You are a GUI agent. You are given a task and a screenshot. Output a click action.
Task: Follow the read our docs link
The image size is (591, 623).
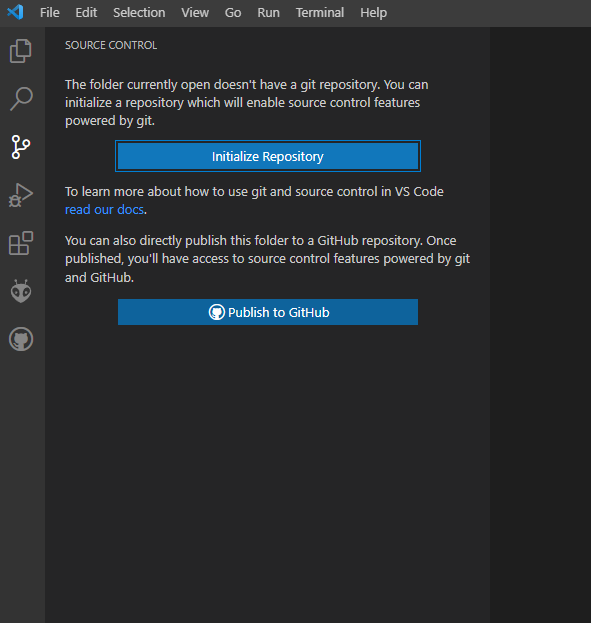tap(104, 209)
